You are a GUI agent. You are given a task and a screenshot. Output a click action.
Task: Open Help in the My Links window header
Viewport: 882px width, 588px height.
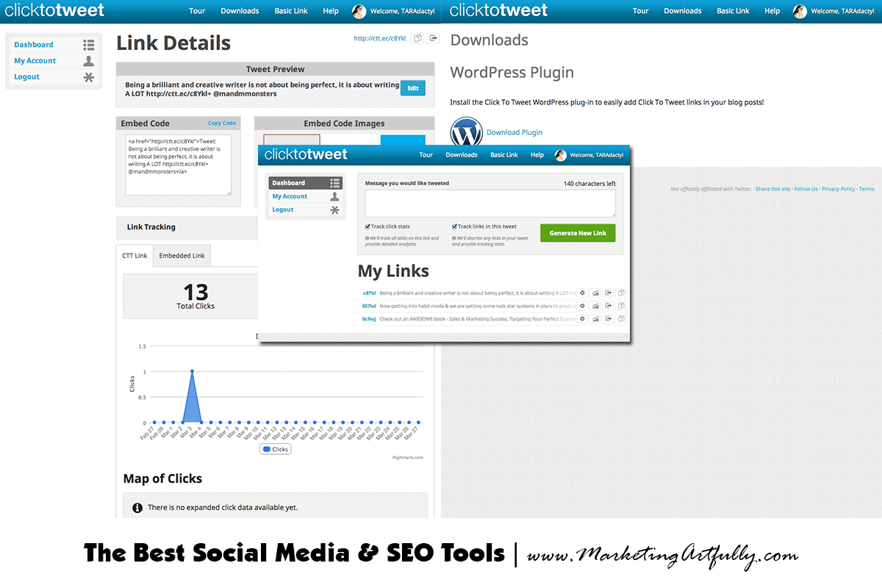pyautogui.click(x=537, y=155)
